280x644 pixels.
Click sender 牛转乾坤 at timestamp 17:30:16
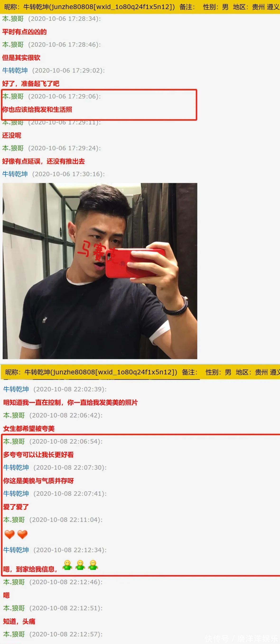[x=15, y=174]
